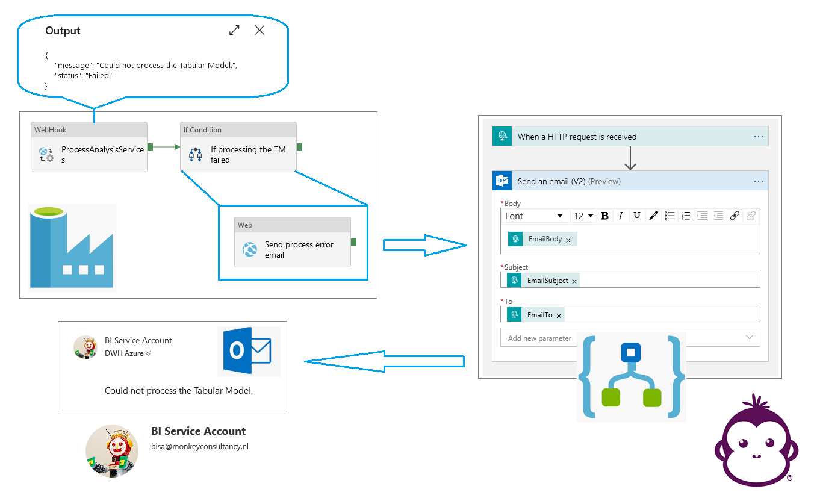Click the insert link icon

735,216
